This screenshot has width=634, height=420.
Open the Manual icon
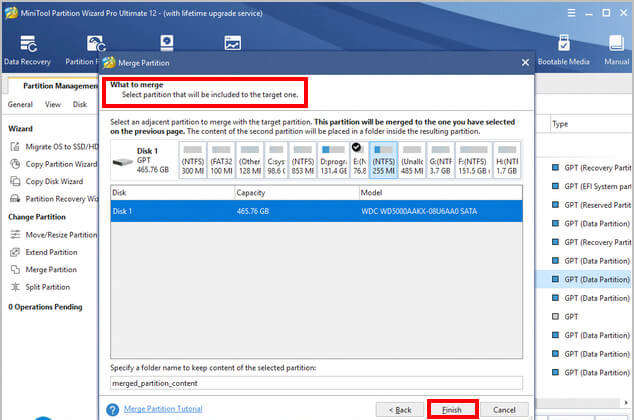point(616,50)
